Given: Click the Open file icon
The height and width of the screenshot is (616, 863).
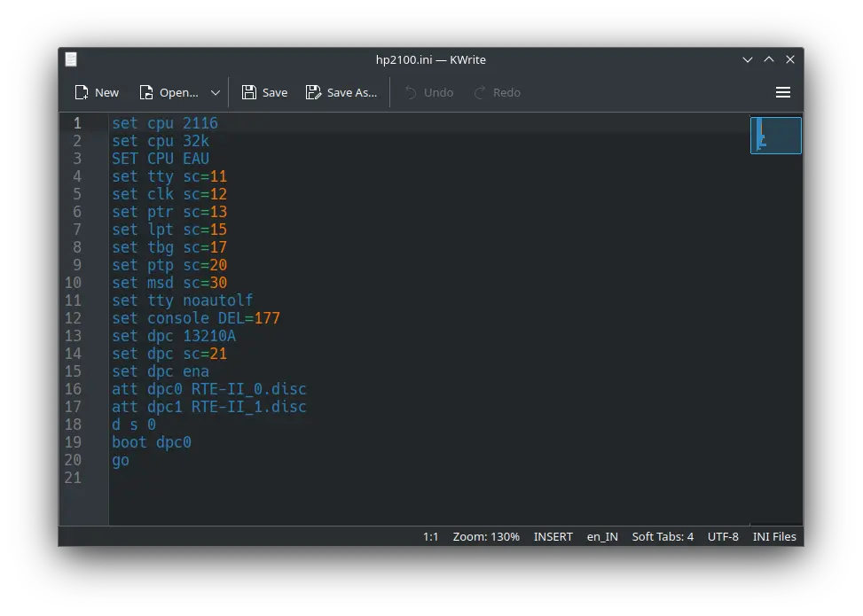Looking at the screenshot, I should pos(147,92).
